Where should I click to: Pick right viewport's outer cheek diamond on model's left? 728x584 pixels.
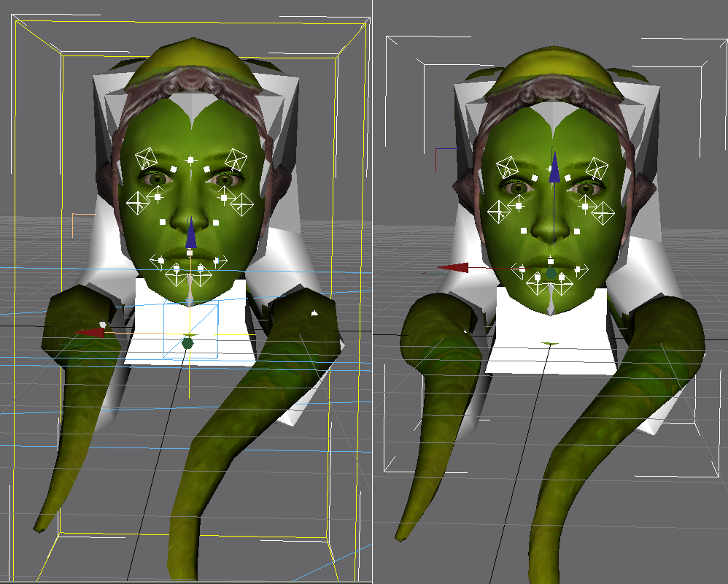point(603,213)
